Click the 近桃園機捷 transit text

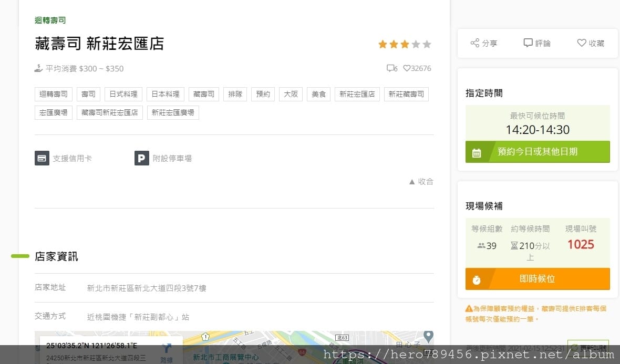[138, 317]
